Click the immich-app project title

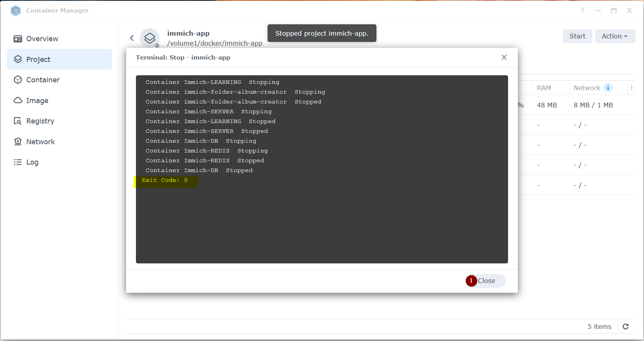(x=188, y=33)
